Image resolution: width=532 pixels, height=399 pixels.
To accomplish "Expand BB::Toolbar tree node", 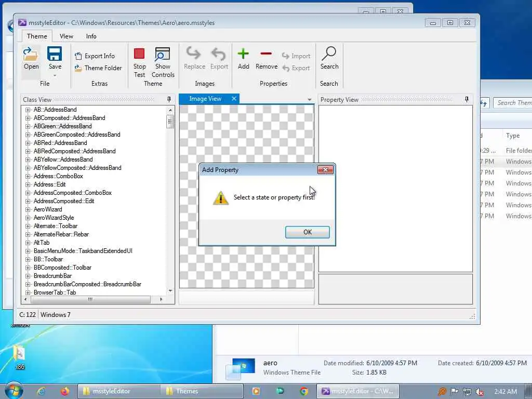I will 28,259.
